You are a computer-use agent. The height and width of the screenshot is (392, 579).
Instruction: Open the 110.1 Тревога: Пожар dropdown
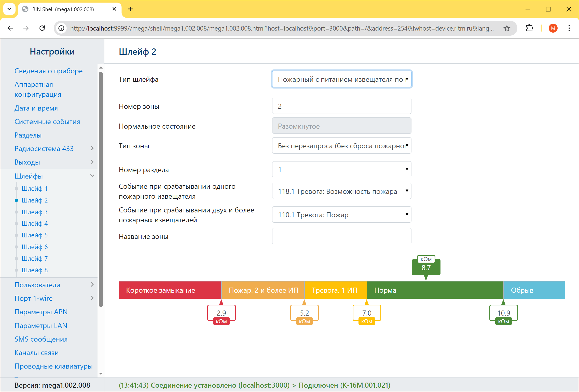342,215
